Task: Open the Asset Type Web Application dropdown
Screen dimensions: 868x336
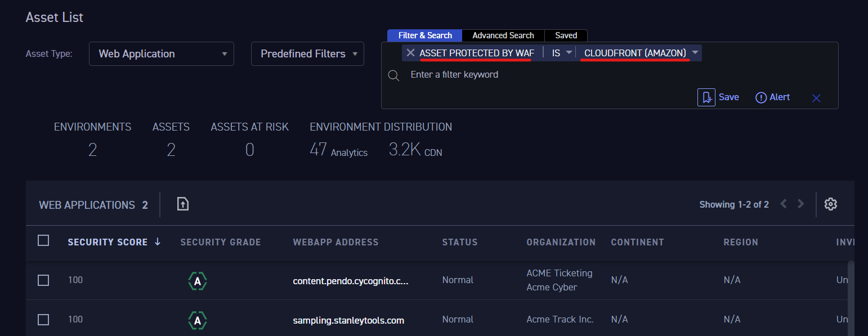Action: click(x=162, y=54)
